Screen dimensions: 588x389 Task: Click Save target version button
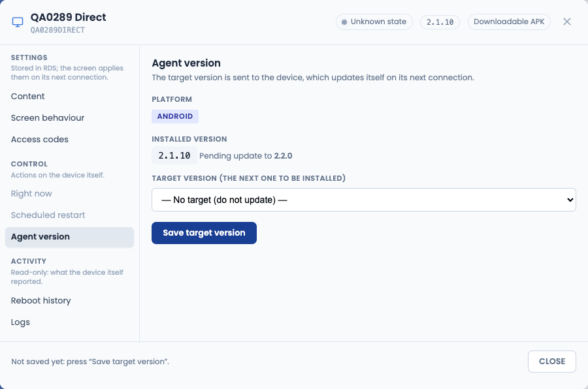pos(204,233)
